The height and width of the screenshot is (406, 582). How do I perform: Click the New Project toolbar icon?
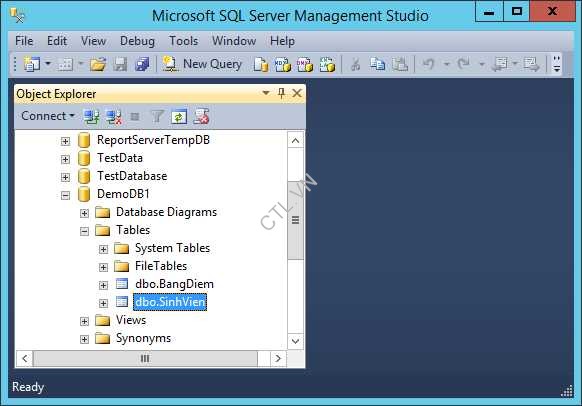point(32,64)
